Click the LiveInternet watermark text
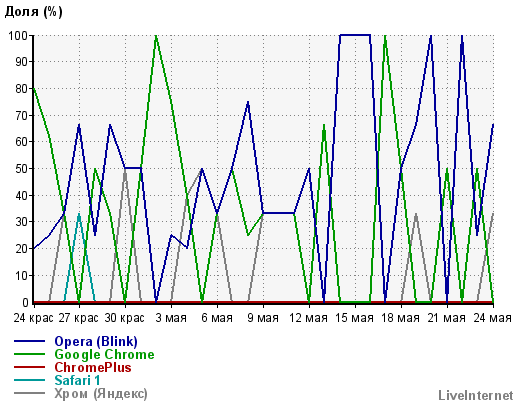The height and width of the screenshot is (405, 520). [476, 396]
